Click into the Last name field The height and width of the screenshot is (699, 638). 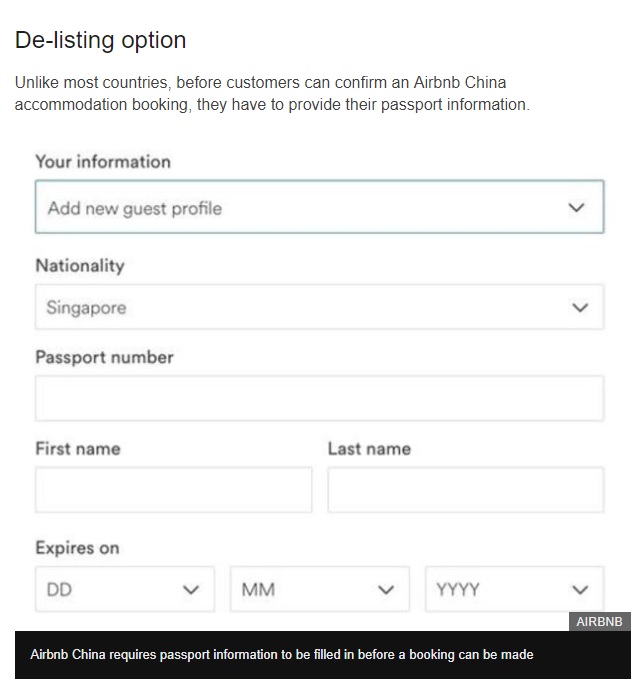465,490
